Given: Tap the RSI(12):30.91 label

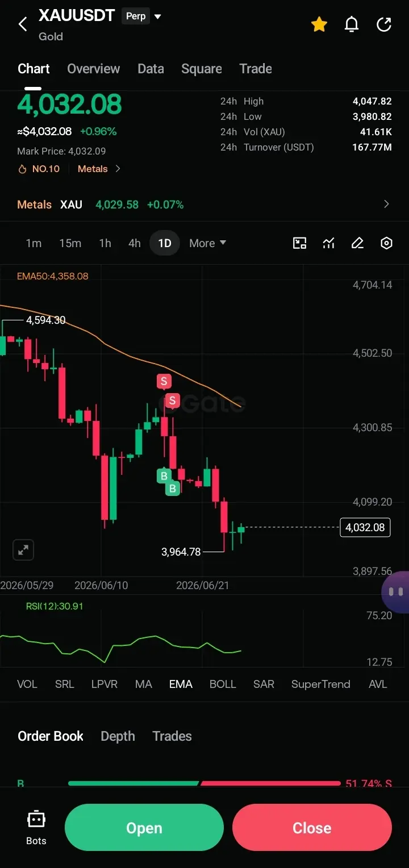Looking at the screenshot, I should 55,606.
